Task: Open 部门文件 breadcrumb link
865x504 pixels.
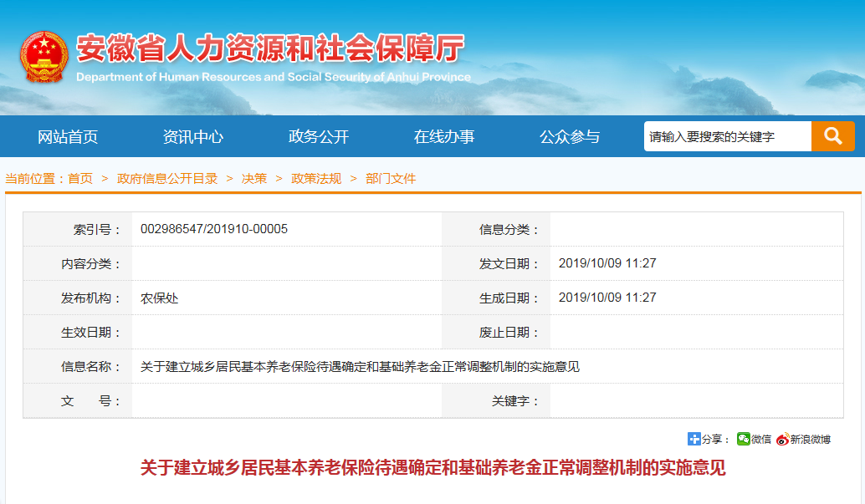Action: click(x=391, y=178)
